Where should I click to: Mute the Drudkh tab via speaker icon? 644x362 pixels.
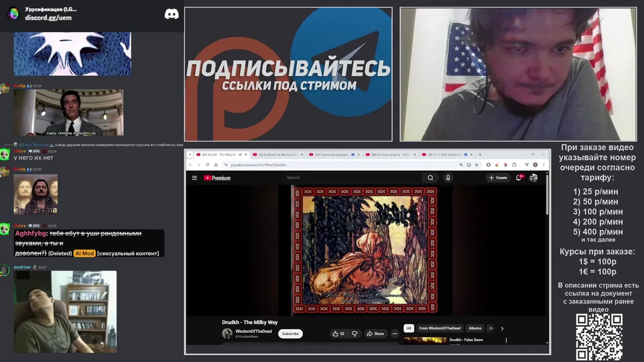coord(240,154)
